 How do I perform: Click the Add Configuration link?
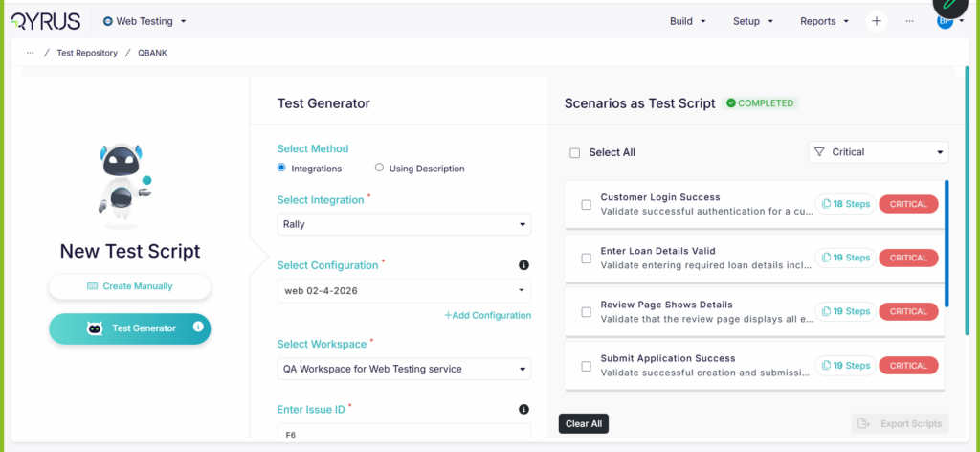coord(487,316)
